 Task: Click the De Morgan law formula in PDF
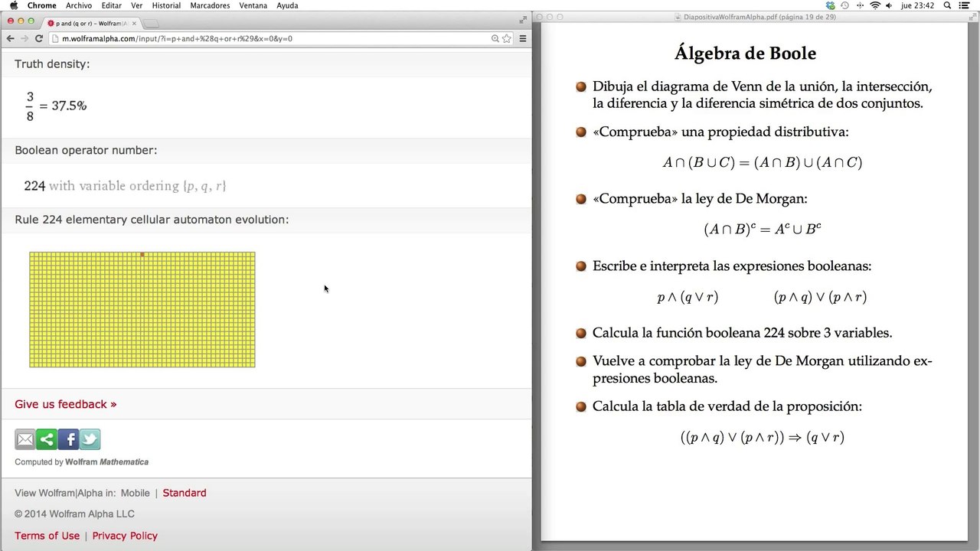click(x=763, y=229)
